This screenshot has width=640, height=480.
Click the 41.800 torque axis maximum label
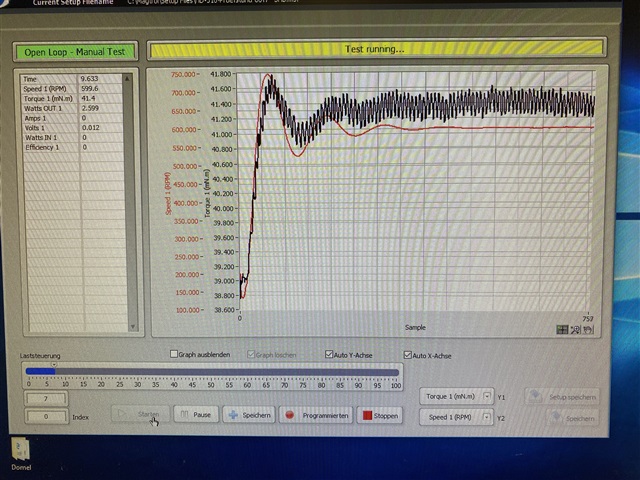[220, 74]
